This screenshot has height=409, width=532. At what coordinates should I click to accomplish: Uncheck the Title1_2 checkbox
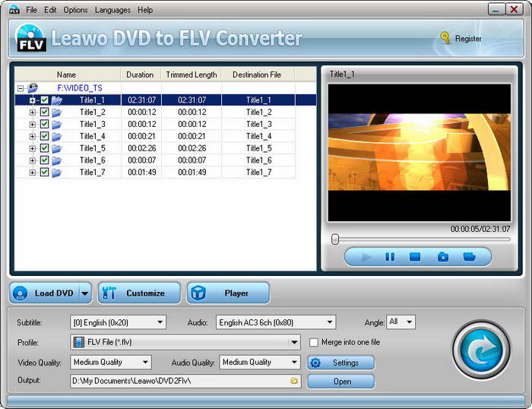[x=44, y=112]
